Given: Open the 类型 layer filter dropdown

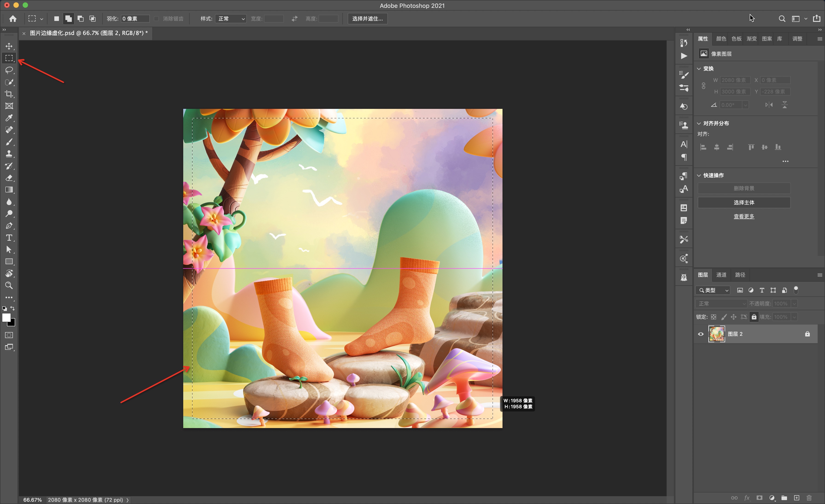Looking at the screenshot, I should click(713, 290).
